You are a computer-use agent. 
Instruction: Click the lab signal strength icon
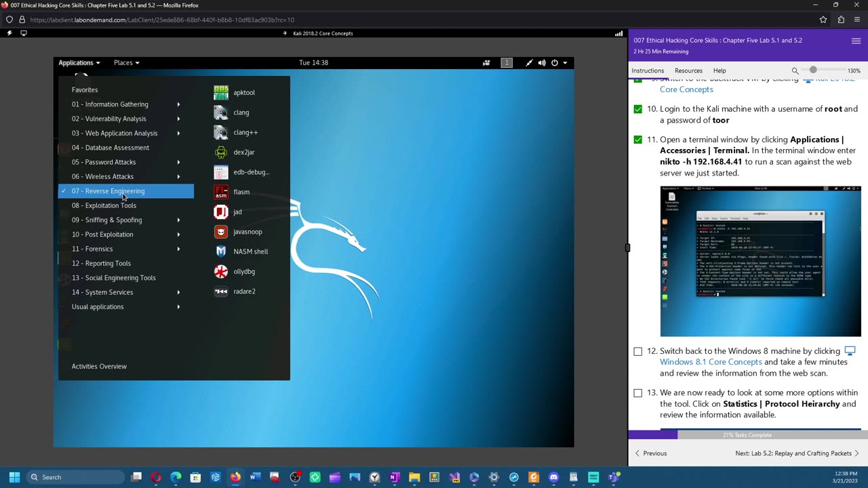tap(618, 33)
